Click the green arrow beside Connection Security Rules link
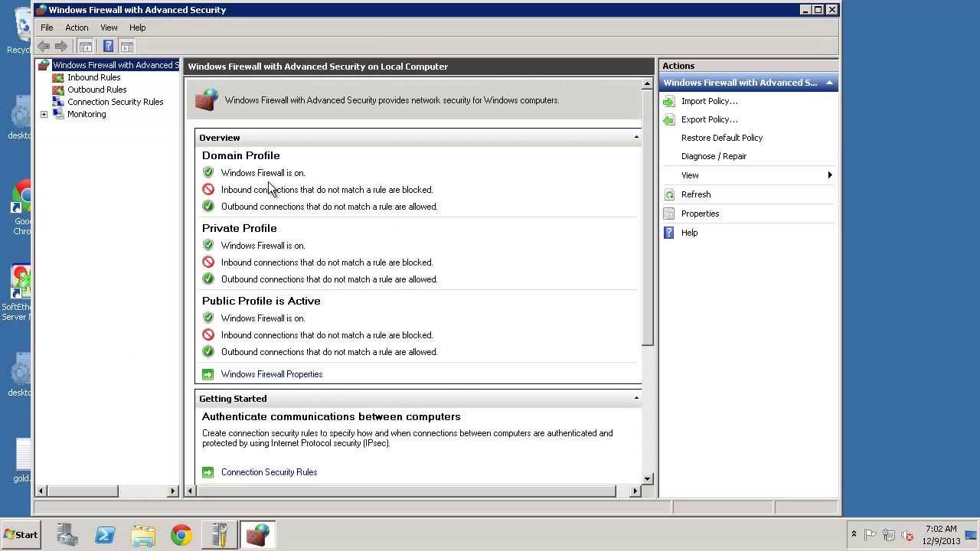Screen dimensions: 980x551 (207, 472)
